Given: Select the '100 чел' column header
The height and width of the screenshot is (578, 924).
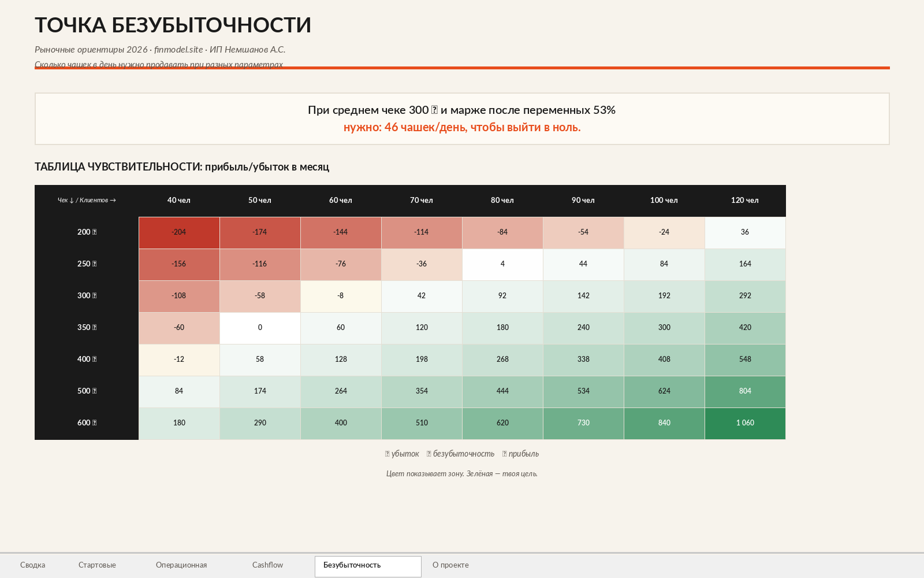Looking at the screenshot, I should coord(664,201).
